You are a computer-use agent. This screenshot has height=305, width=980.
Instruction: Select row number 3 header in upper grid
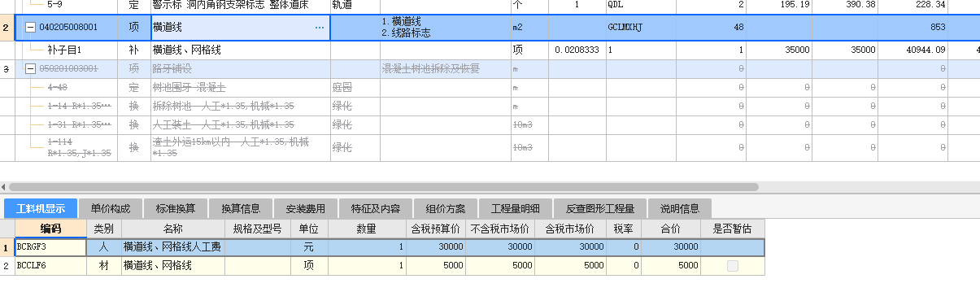(x=7, y=69)
